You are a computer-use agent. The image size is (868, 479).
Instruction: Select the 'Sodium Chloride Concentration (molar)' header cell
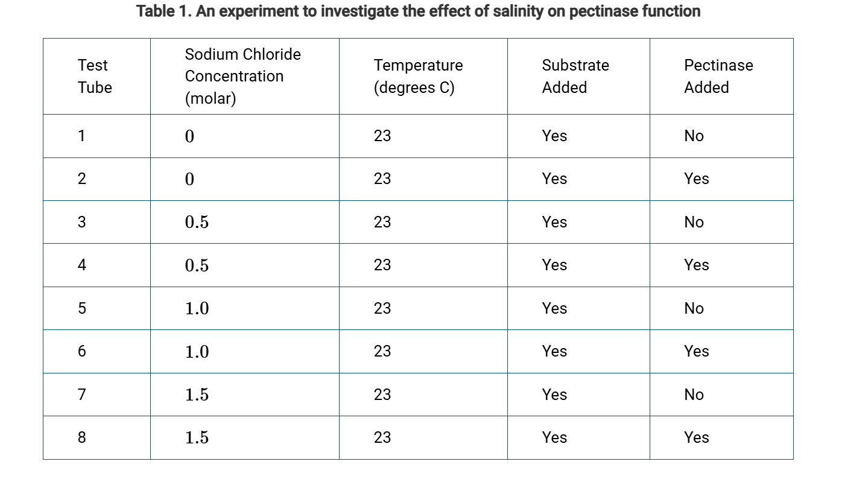242,77
